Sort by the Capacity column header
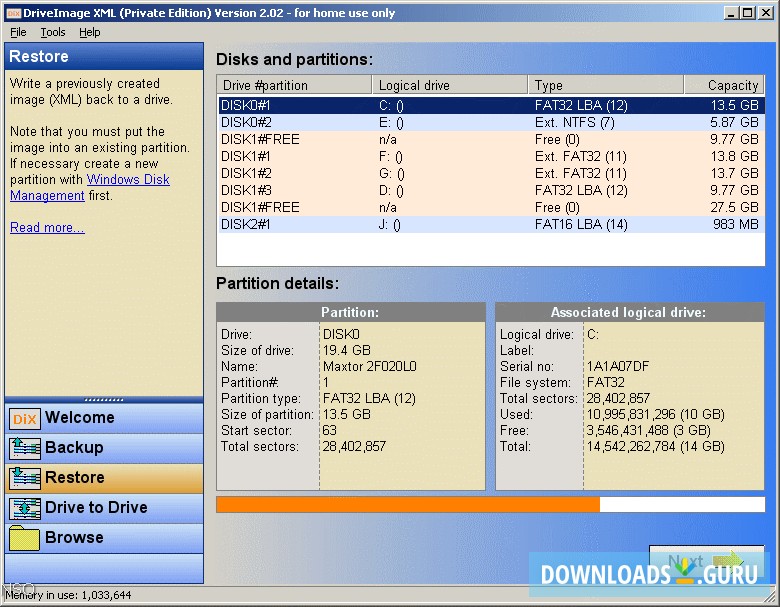Screen dimensions: 780x607 (724, 85)
